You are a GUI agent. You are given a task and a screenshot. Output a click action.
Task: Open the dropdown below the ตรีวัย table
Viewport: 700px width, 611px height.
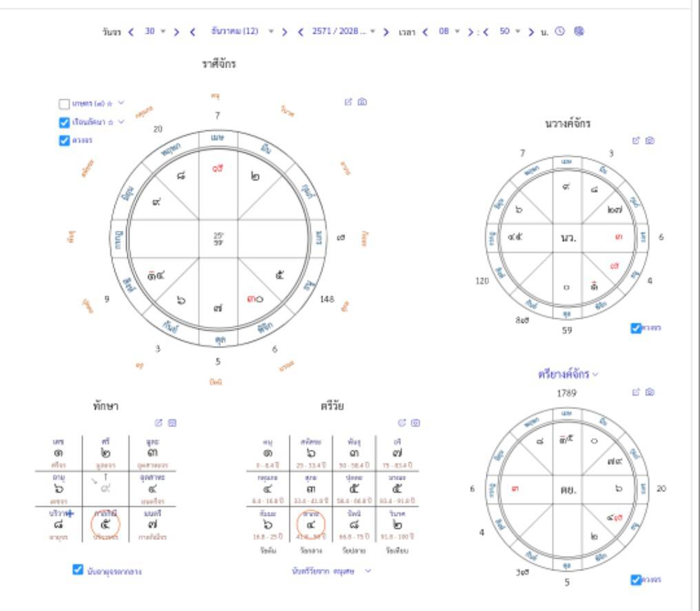(331, 571)
